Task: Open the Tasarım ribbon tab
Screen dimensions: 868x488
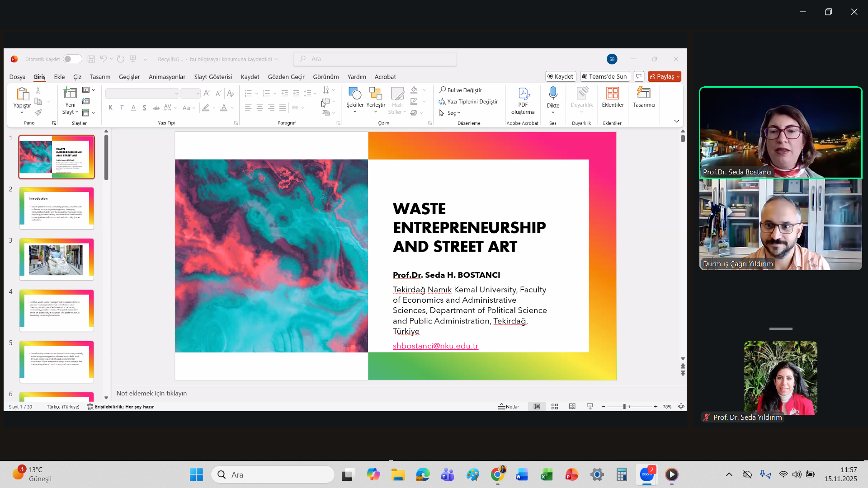Action: [x=100, y=77]
